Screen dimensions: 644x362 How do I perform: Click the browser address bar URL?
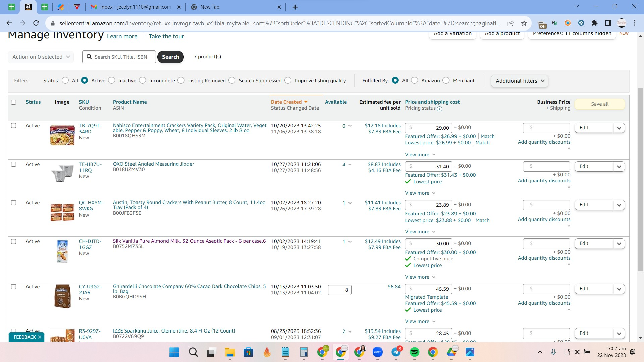(280, 23)
